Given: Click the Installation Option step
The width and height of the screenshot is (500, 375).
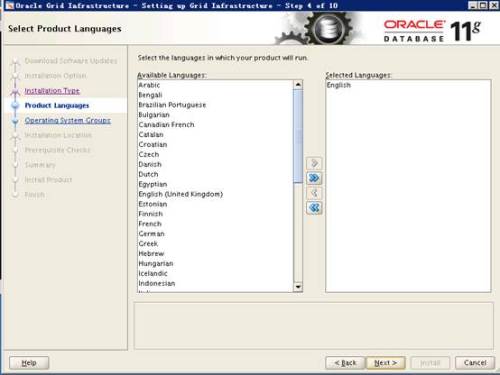Looking at the screenshot, I should click(55, 76).
